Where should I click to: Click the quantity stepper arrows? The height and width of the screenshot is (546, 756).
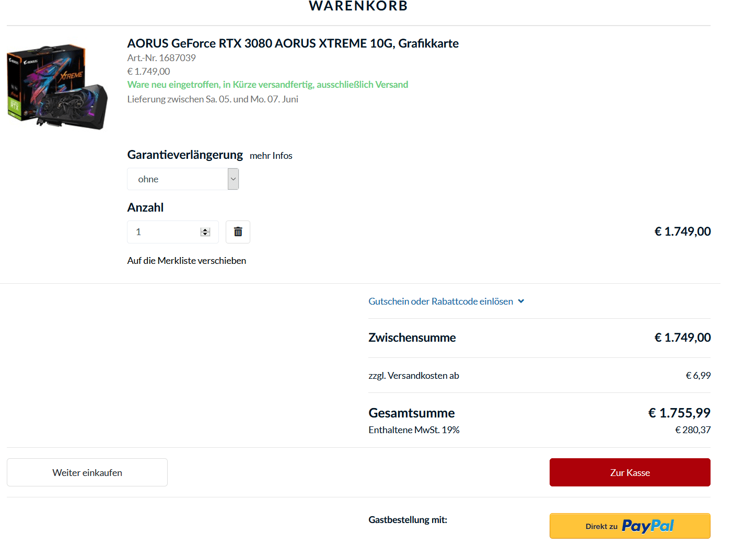tap(205, 232)
